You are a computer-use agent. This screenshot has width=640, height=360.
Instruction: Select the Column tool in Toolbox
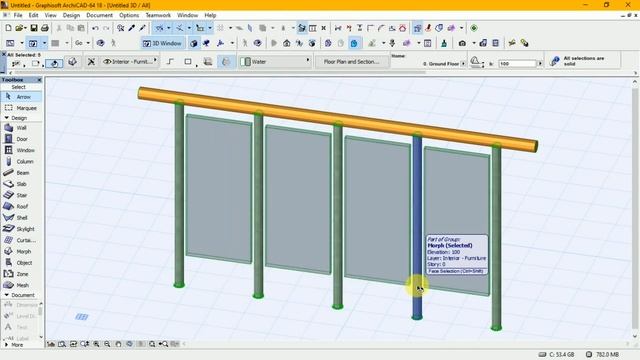click(x=21, y=162)
